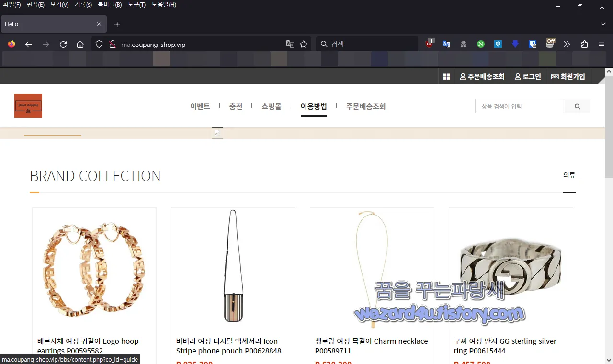The image size is (613, 364).
Task: Open Firefox hamburger application menu
Action: tap(602, 44)
